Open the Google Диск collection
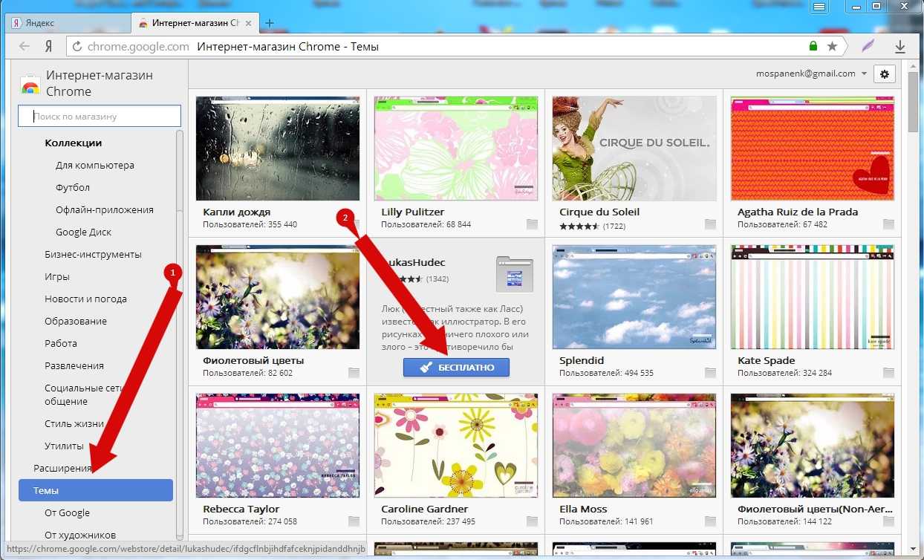This screenshot has width=924, height=560. tap(84, 232)
